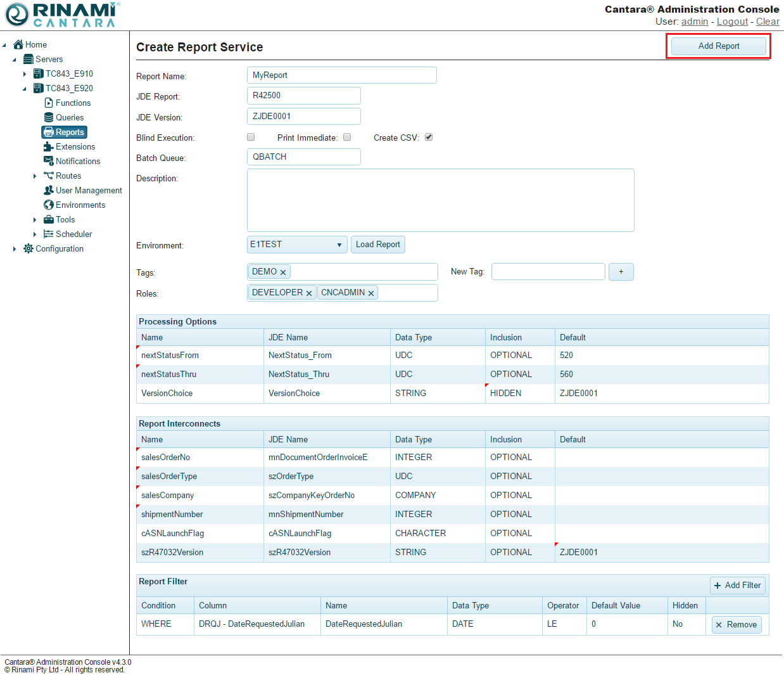Image resolution: width=784 pixels, height=680 pixels.
Task: Click the Queries database icon
Action: click(x=49, y=117)
